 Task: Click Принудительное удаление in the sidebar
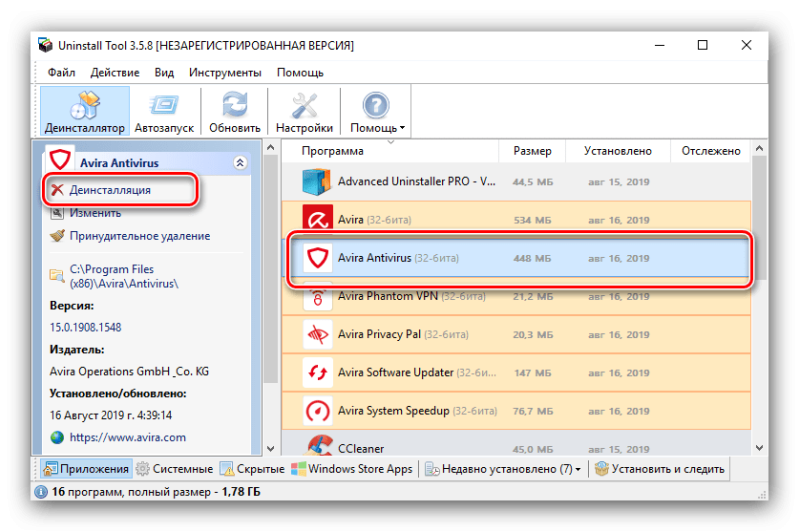coord(140,236)
